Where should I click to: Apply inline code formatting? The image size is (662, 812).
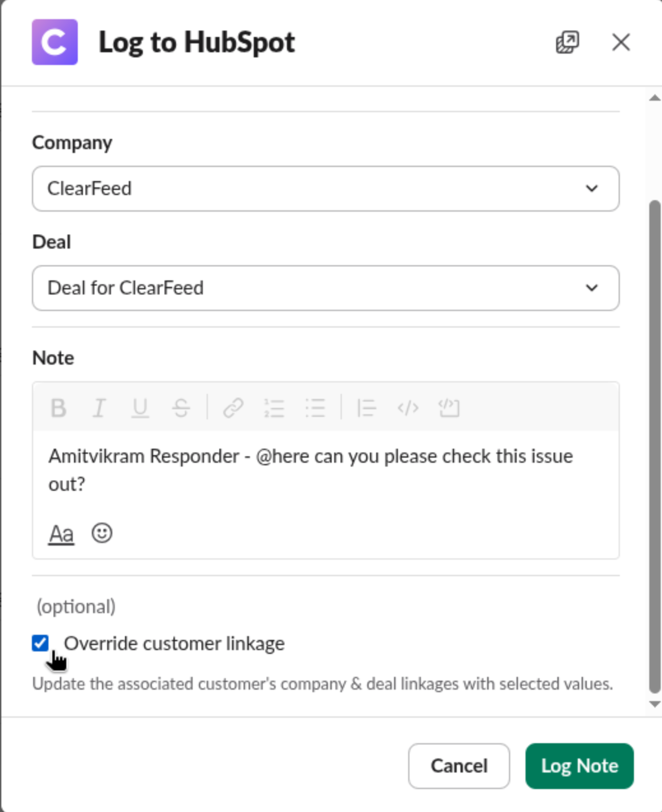pos(408,408)
